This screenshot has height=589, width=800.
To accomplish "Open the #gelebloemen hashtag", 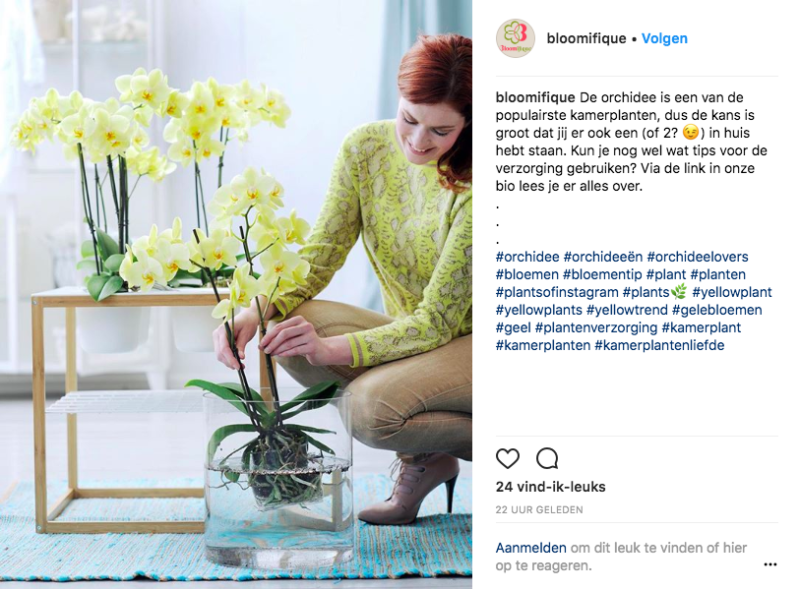I will [x=717, y=310].
